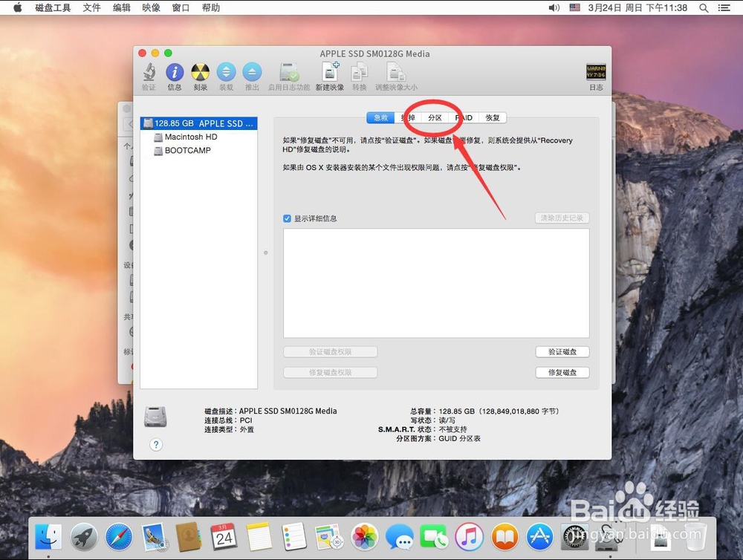
Task: Click inside the details log text area
Action: [436, 283]
